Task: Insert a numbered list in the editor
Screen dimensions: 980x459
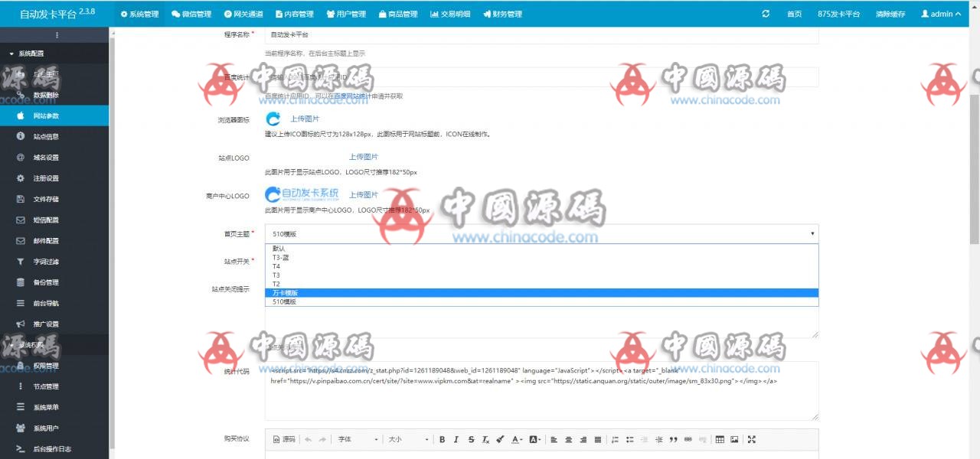Action: (x=615, y=439)
